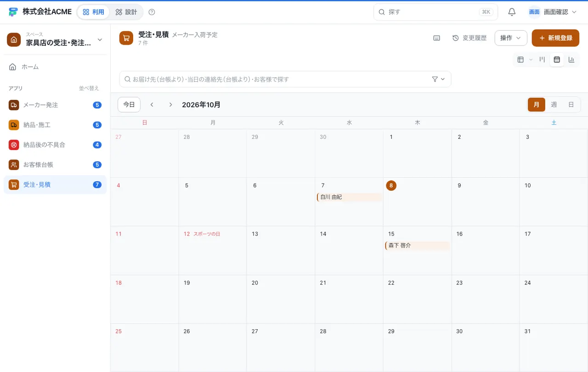Open the 森下 啓介 calendar event
The image size is (588, 372).
(x=418, y=246)
